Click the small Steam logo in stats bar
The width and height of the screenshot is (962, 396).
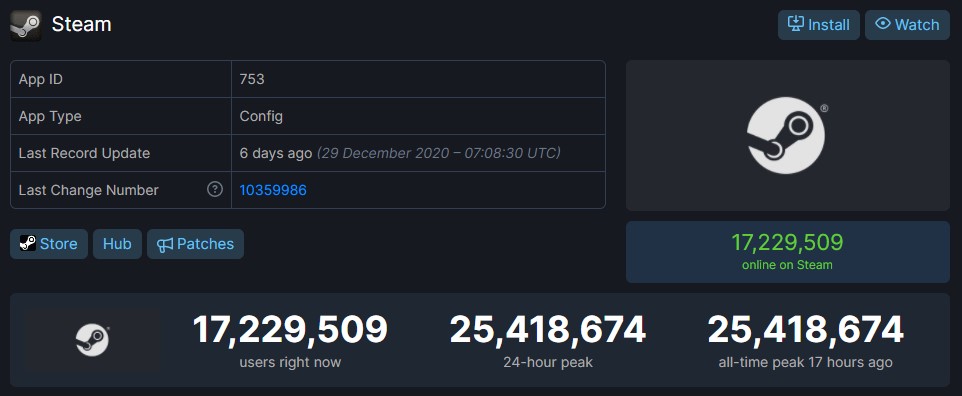click(92, 341)
